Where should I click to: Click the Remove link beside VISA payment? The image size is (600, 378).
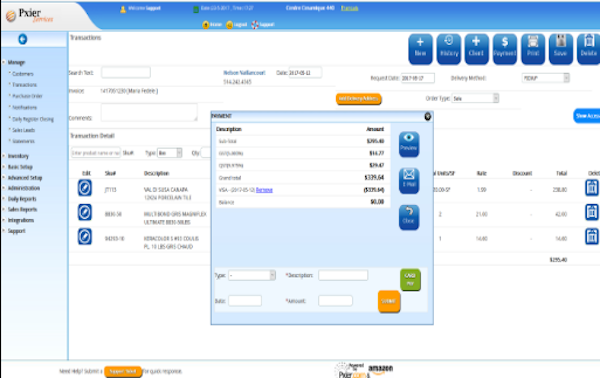[x=264, y=190]
